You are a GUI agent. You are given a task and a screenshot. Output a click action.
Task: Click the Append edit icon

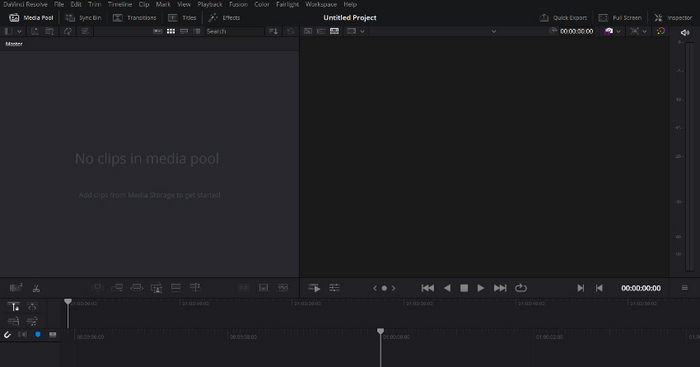pos(117,288)
